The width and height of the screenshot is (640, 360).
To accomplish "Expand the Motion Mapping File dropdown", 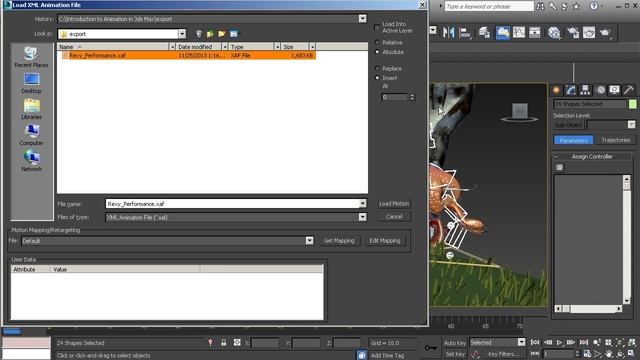I will click(x=309, y=240).
